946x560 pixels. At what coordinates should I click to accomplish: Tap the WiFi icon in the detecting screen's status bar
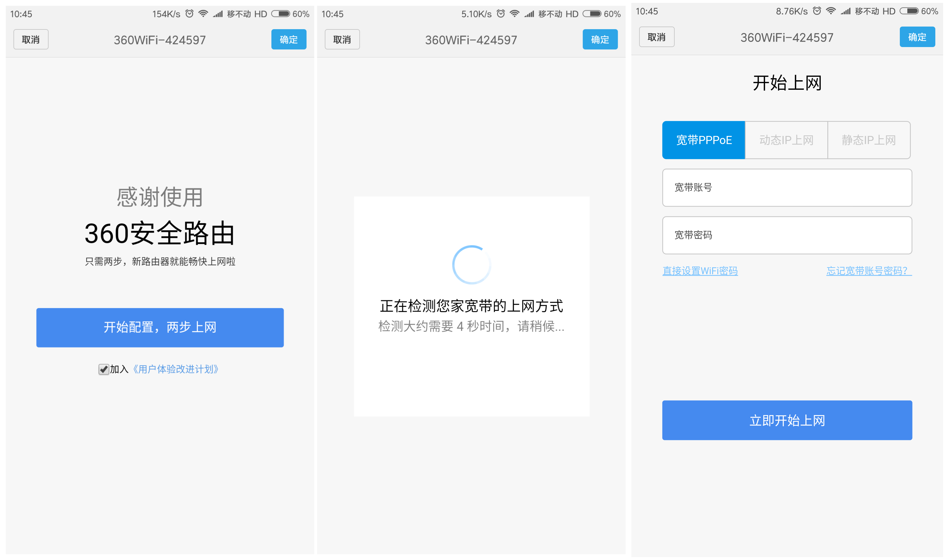click(x=515, y=14)
